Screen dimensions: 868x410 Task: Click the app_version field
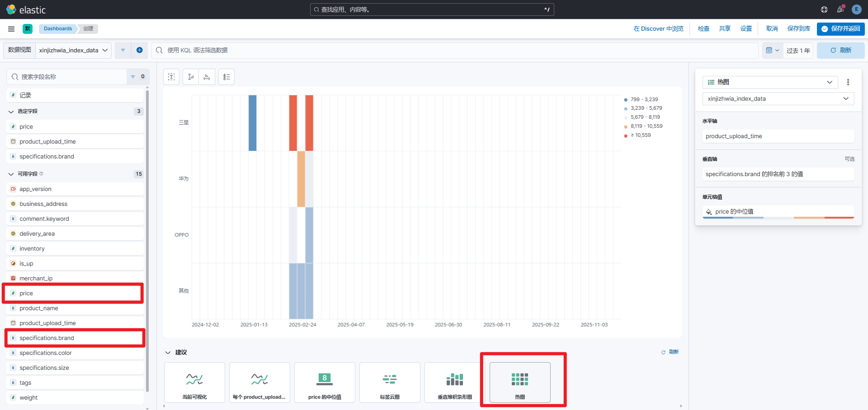(75, 189)
